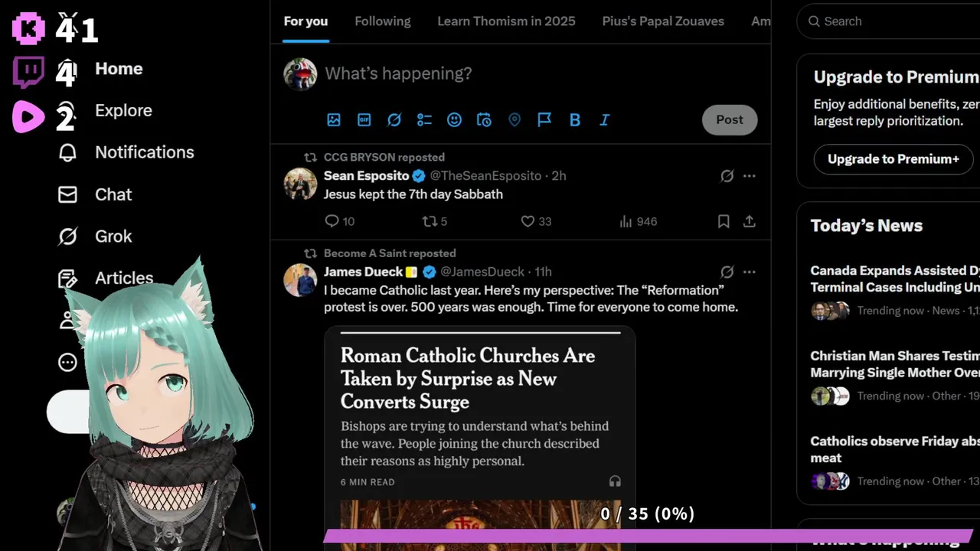Image resolution: width=980 pixels, height=551 pixels.
Task: Click Grok icon on James Dueck's post
Action: pos(727,272)
